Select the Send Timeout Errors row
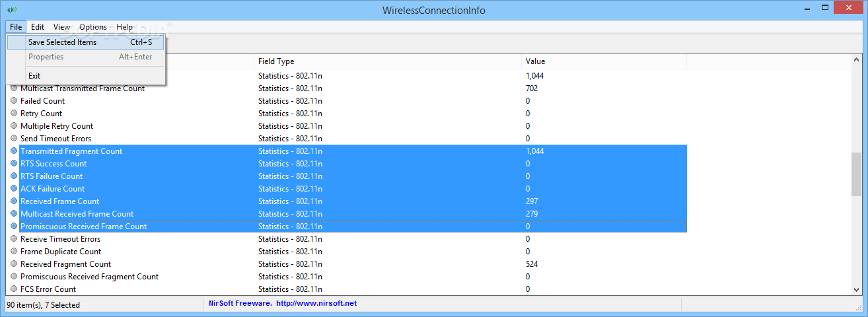The height and width of the screenshot is (317, 868). click(347, 139)
